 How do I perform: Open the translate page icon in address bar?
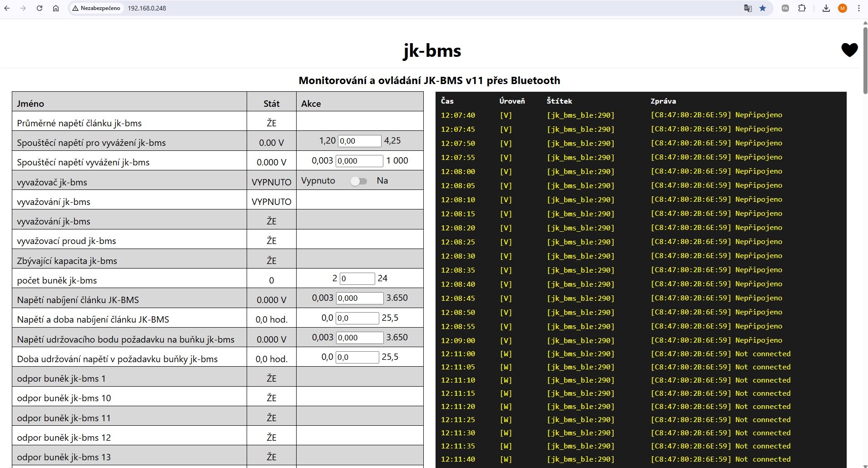click(x=748, y=8)
